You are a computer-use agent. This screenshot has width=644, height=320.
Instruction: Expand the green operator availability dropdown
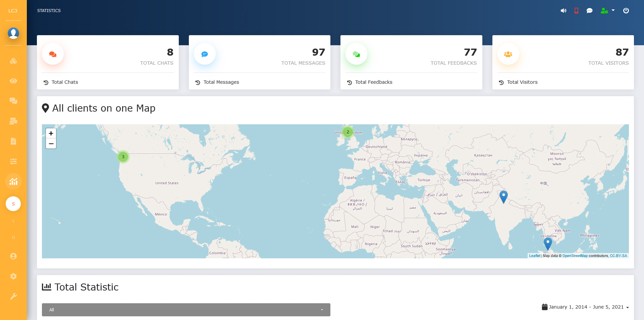click(x=607, y=11)
